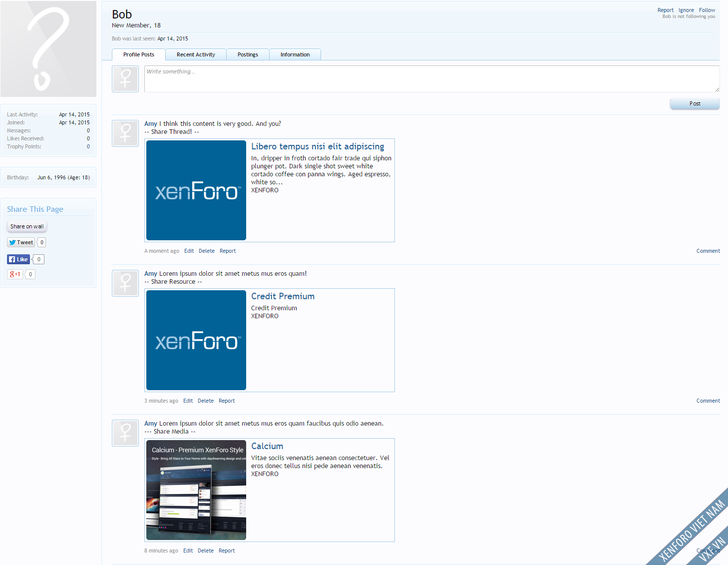This screenshot has width=728, height=565.
Task: Click the last seen date 'Apr 14, 2015'
Action: [173, 38]
